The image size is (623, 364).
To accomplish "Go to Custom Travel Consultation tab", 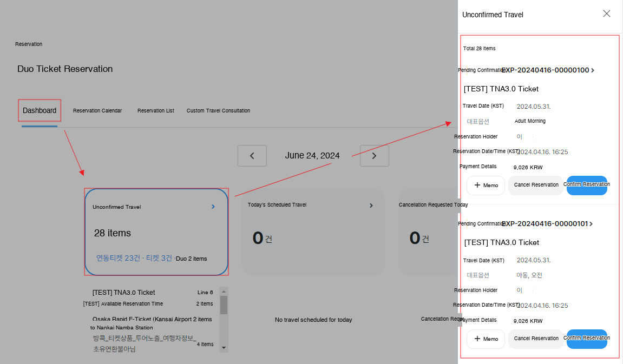I will tap(218, 111).
